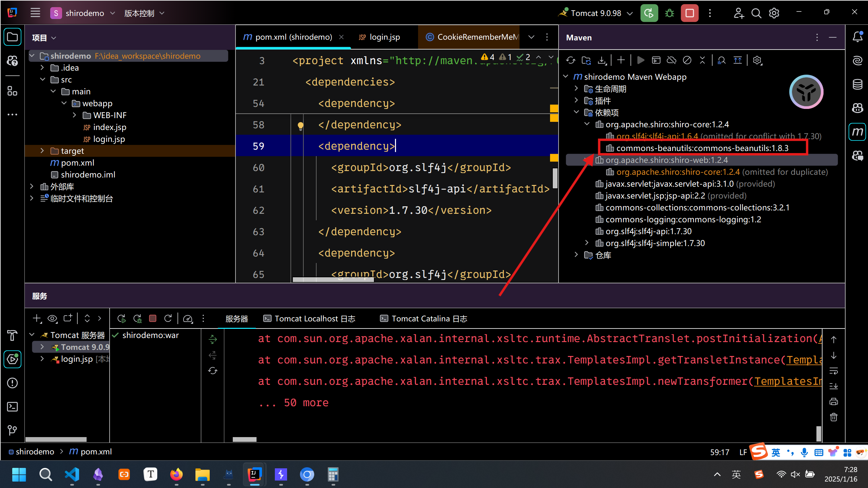Expand 插件 node in Maven
The image size is (868, 488).
pos(576,100)
